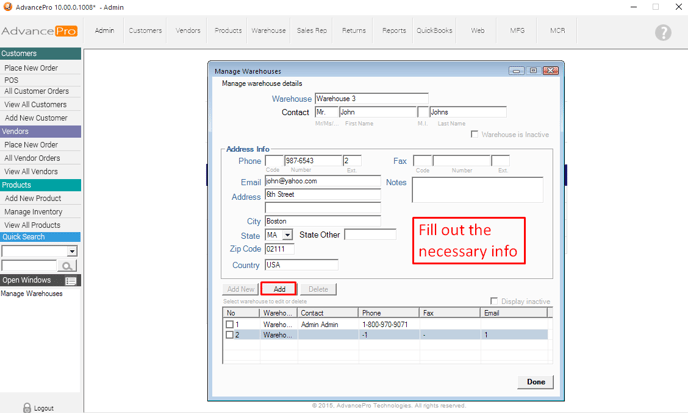Screen dimensions: 688x413
Task: Tick the checkbox for warehouse row 1
Action: click(x=230, y=325)
